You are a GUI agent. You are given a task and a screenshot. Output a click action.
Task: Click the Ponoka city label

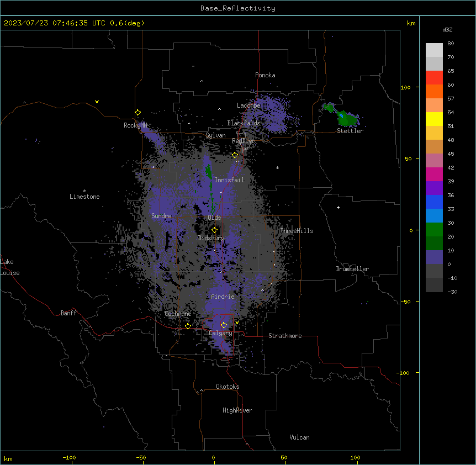pyautogui.click(x=265, y=75)
